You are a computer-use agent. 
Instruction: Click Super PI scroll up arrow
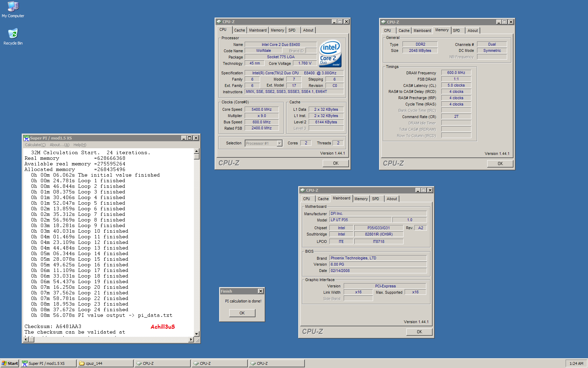coord(197,151)
